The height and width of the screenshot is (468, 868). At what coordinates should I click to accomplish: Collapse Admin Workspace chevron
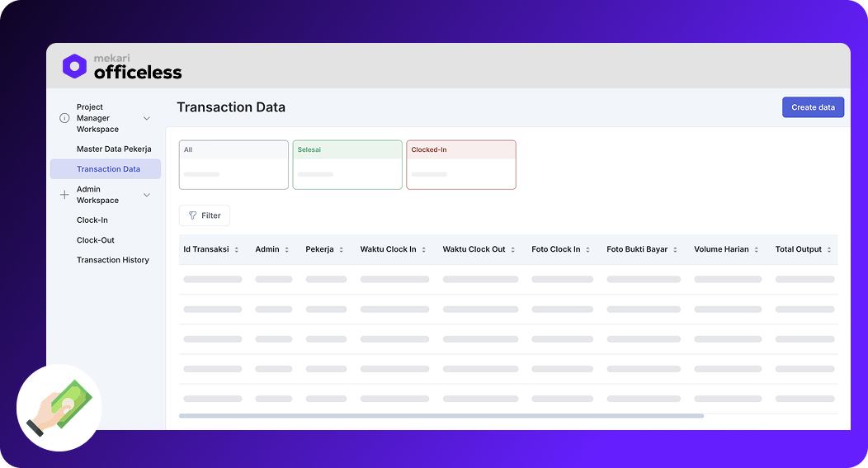147,195
